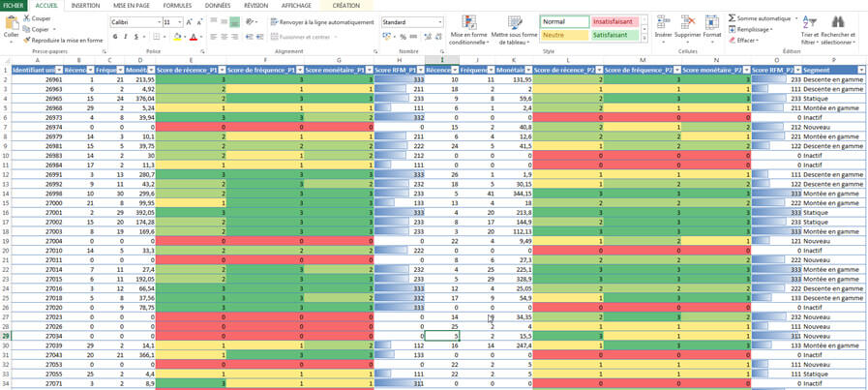Align text to the top
The image size is (868, 390).
(x=214, y=22)
